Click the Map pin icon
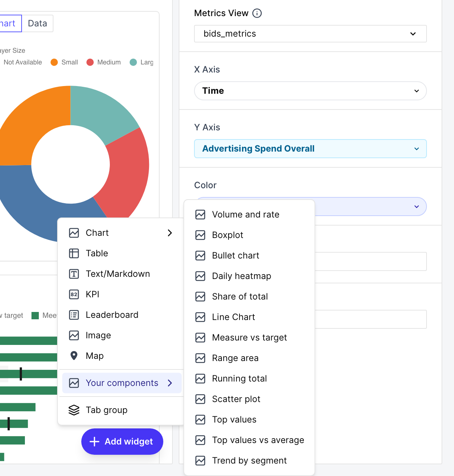 [74, 356]
